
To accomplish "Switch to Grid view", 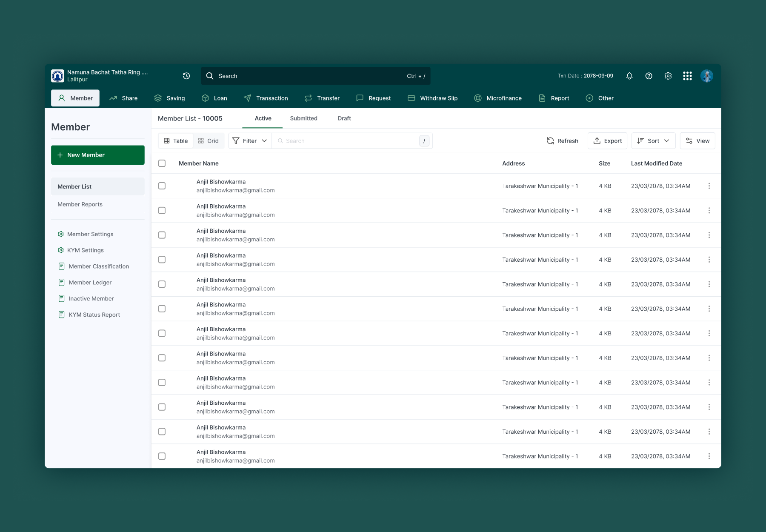I will click(x=209, y=141).
